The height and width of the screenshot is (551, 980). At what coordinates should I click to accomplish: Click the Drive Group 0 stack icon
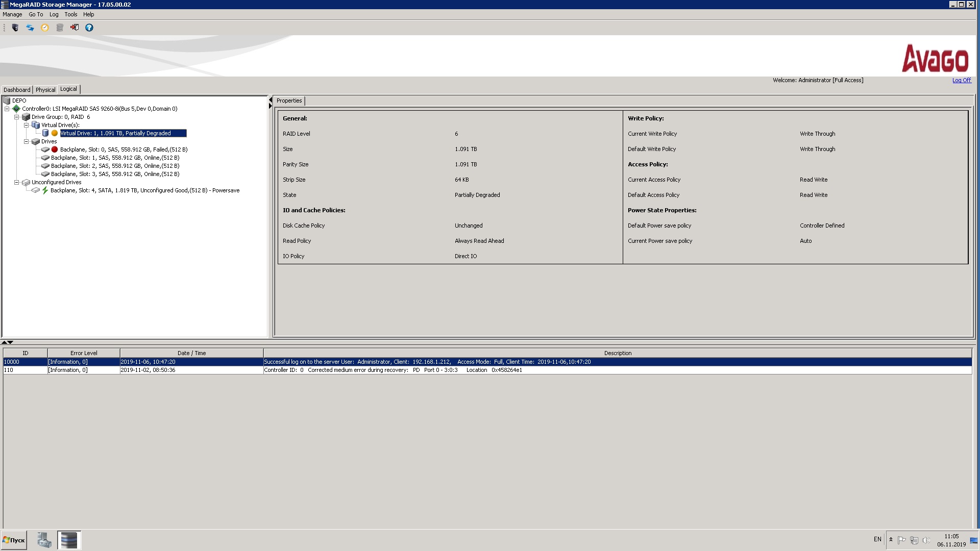(x=26, y=117)
